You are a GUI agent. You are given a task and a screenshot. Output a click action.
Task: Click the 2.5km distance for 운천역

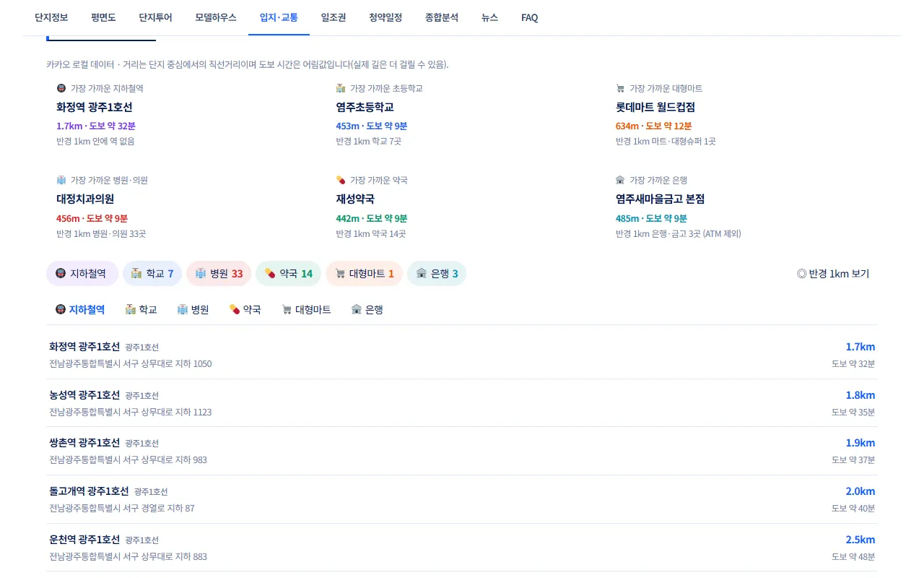(x=860, y=540)
